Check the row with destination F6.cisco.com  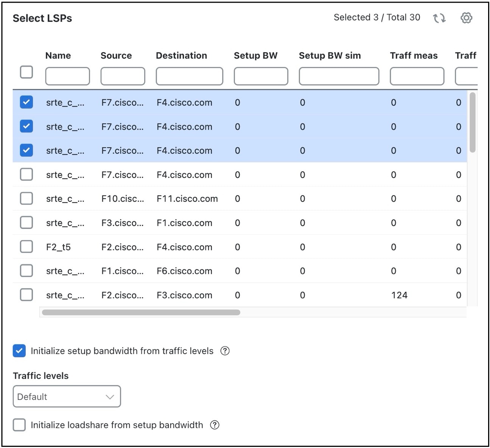(x=26, y=271)
